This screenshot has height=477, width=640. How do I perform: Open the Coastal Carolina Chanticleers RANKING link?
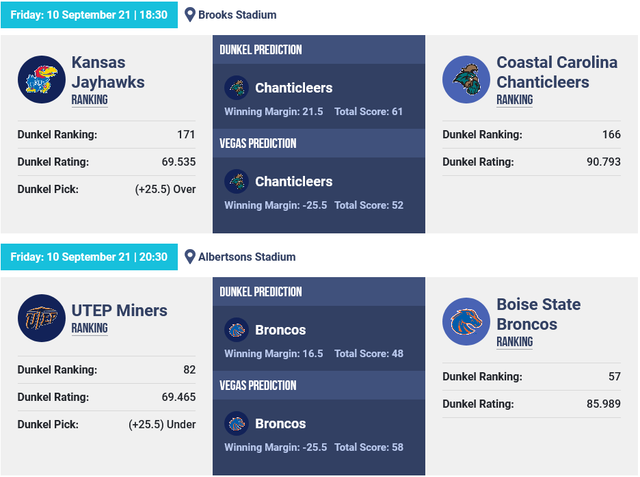[x=515, y=100]
